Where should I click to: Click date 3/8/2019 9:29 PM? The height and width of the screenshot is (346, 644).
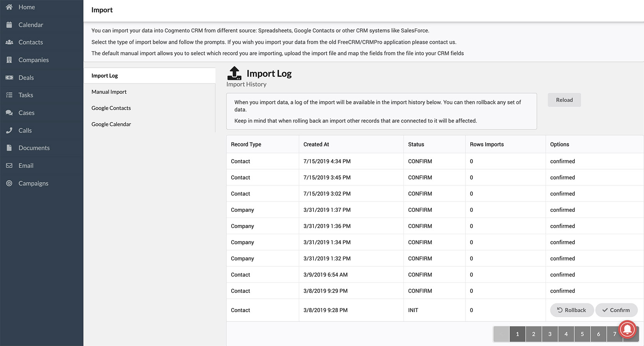pos(325,291)
